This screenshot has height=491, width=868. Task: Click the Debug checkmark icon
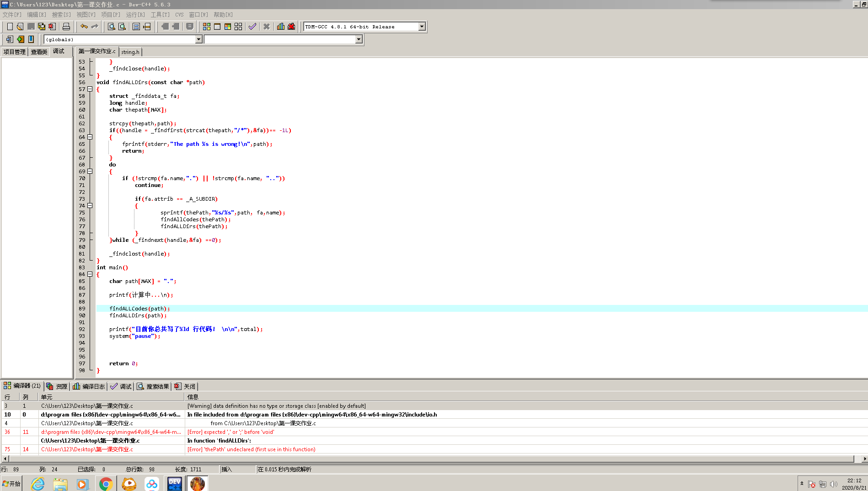[x=252, y=27]
